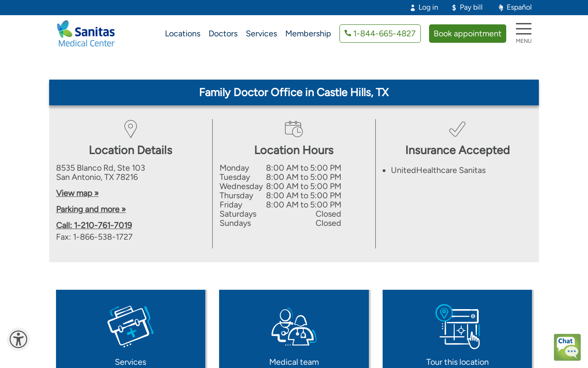Click the map pin icon above Location Details

tap(130, 129)
